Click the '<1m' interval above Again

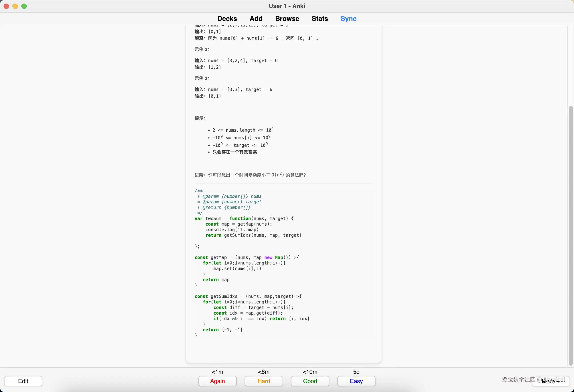click(x=217, y=372)
